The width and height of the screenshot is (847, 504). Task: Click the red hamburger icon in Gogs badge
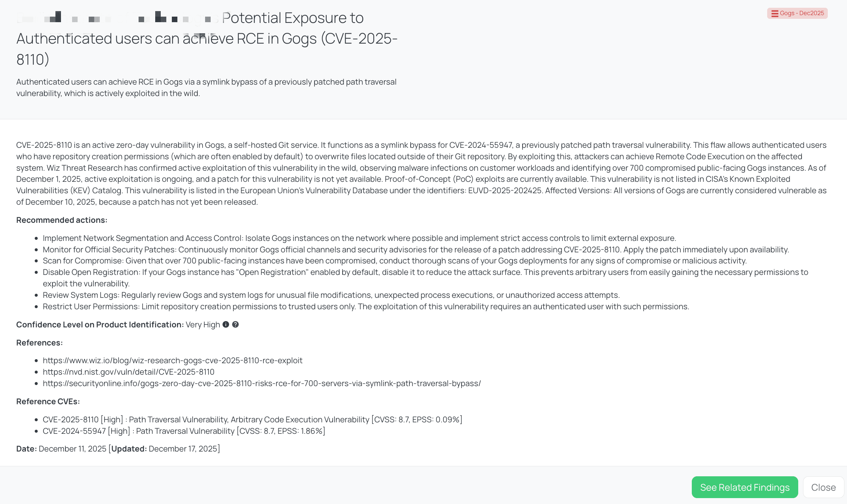click(x=774, y=13)
